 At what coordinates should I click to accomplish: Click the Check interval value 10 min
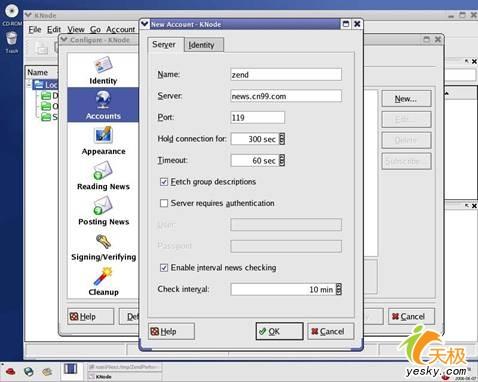point(283,289)
